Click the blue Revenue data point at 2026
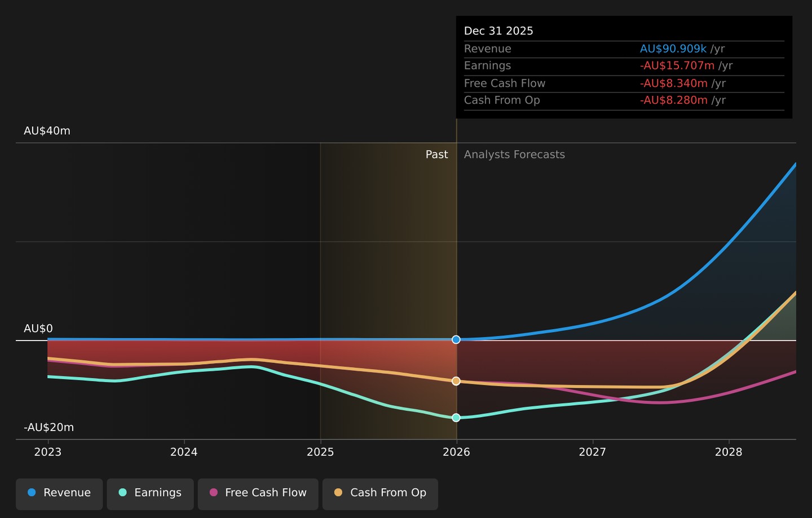812x518 pixels. (x=456, y=340)
